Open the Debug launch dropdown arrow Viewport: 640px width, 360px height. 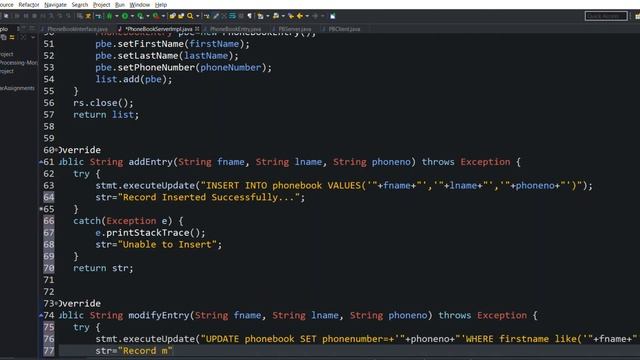117,16
